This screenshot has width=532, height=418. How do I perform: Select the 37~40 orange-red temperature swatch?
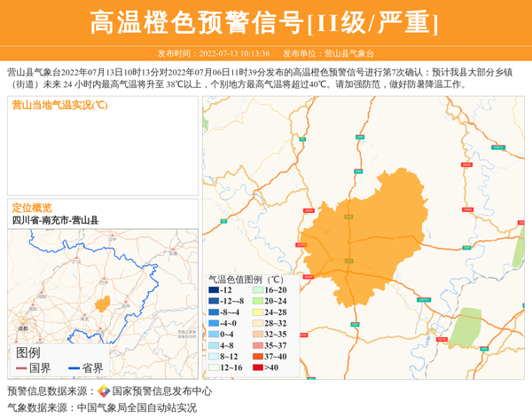[258, 355]
